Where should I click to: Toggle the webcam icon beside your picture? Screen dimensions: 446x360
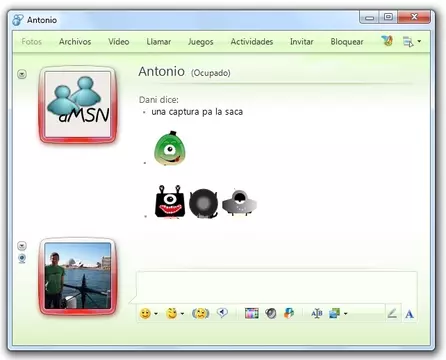coord(22,258)
